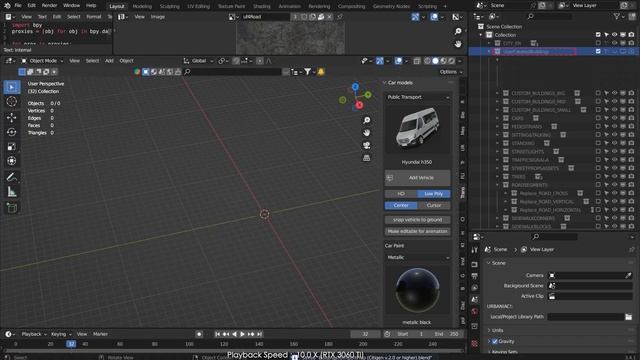Click the Center placement button
Screen dimensions: 640x360
click(x=401, y=206)
